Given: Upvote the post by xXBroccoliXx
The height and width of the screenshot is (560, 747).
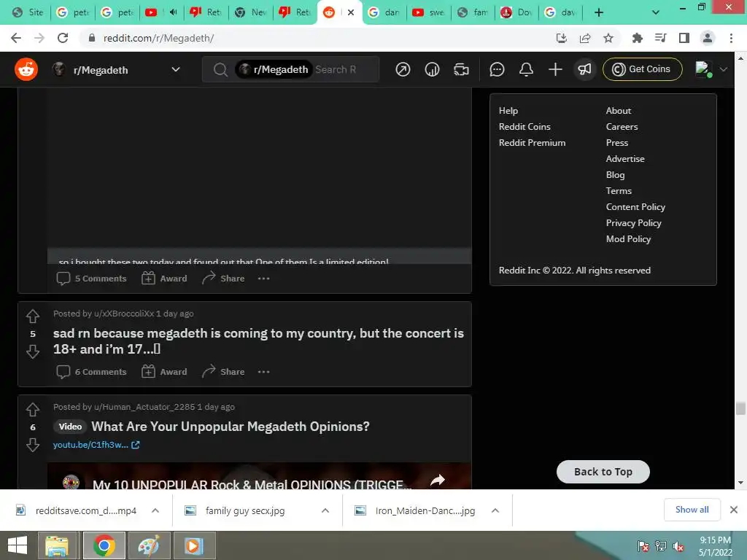Looking at the screenshot, I should [x=33, y=316].
